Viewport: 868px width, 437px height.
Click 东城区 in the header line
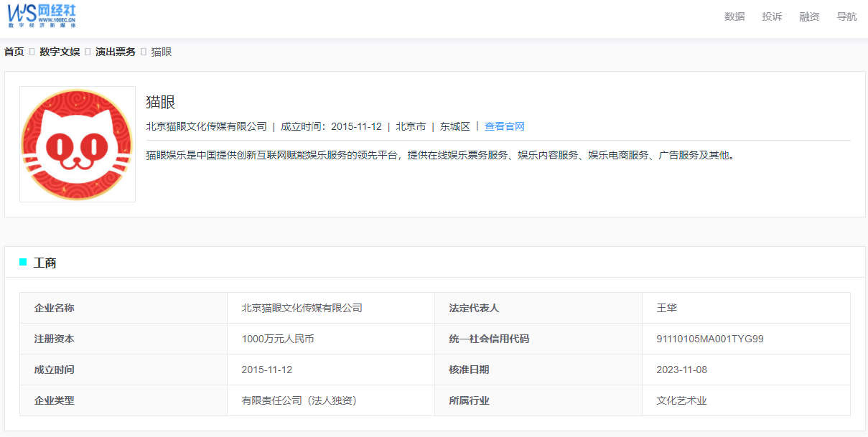[455, 126]
